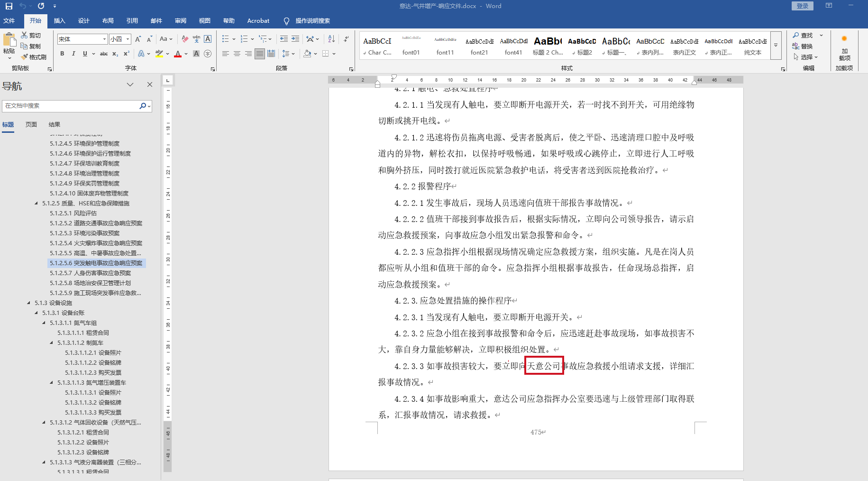868x481 pixels.
Task: Open the font dialog launcher (字体 group)
Action: click(x=213, y=69)
